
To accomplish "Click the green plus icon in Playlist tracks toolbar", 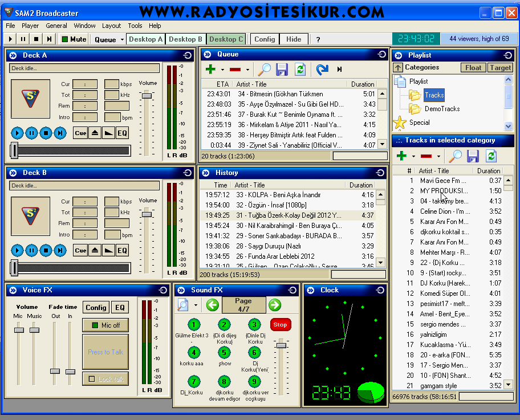I will click(401, 156).
